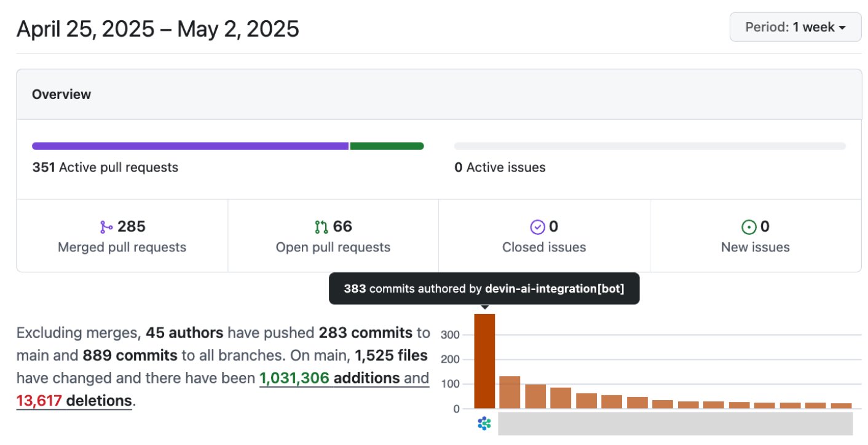Select the Closed issues label
The height and width of the screenshot is (445, 868).
click(543, 247)
